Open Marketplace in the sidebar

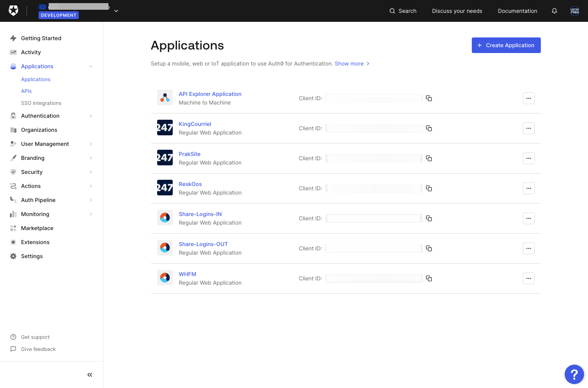[x=37, y=228]
